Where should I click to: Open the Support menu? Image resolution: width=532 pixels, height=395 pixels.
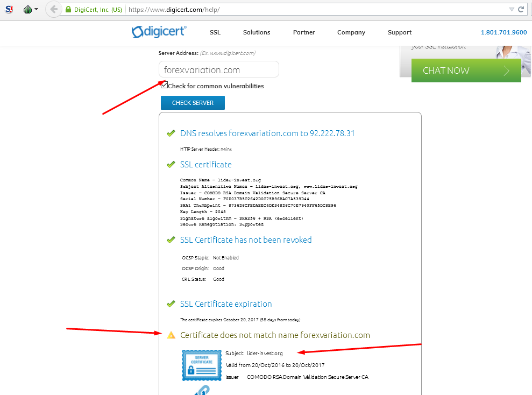pyautogui.click(x=400, y=32)
